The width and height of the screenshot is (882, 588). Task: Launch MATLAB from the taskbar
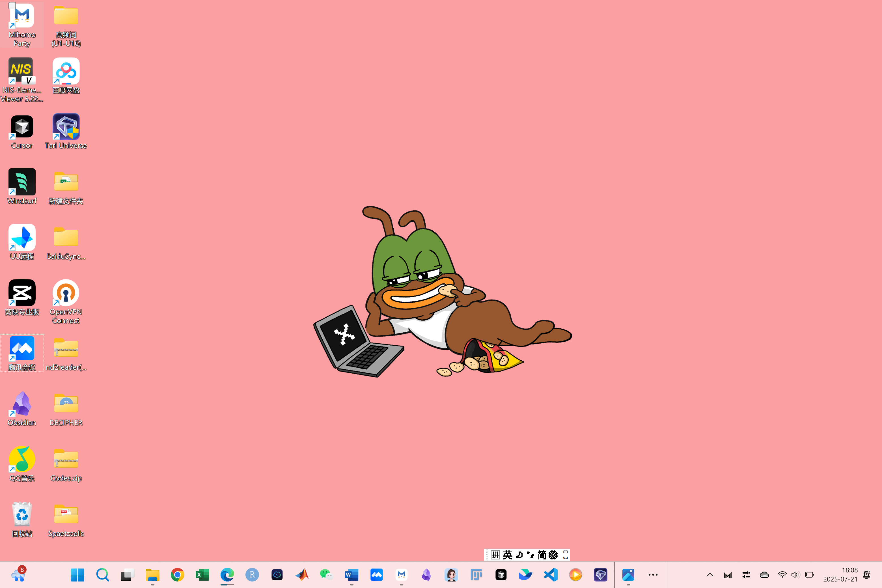(x=302, y=574)
